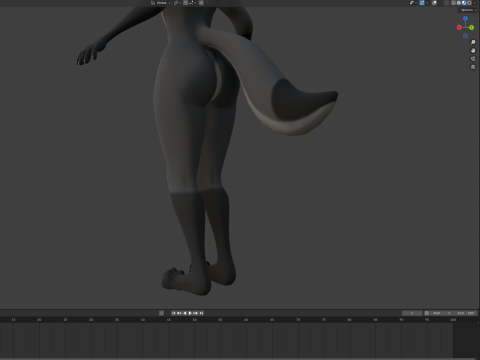This screenshot has width=480, height=360.
Task: Click frame 20 on timeline ruler
Action: tap(39, 320)
